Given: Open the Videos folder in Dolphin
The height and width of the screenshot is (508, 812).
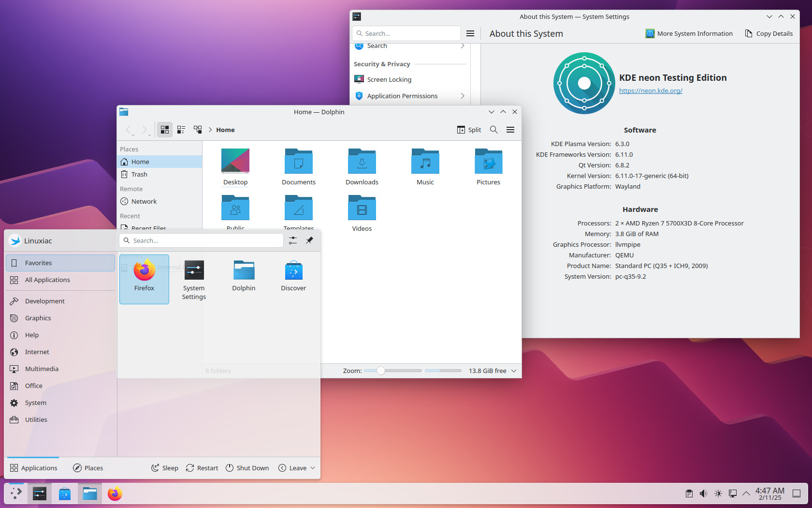Looking at the screenshot, I should pyautogui.click(x=362, y=213).
